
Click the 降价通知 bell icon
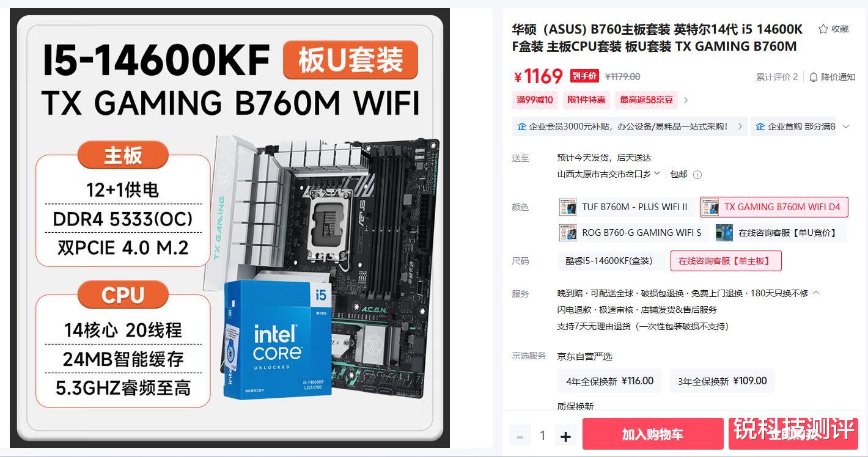813,77
